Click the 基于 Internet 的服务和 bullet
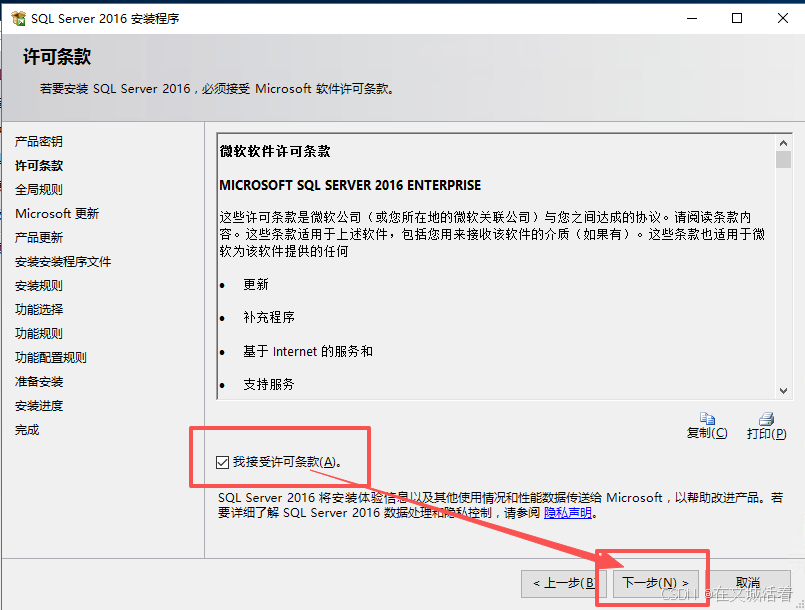Screen dimensions: 805x610 click(308, 352)
